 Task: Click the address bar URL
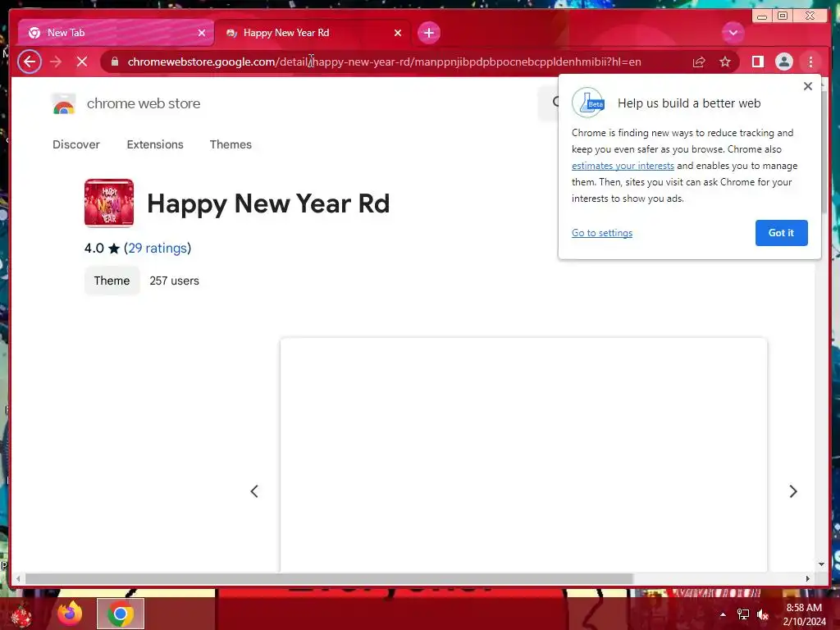point(384,62)
